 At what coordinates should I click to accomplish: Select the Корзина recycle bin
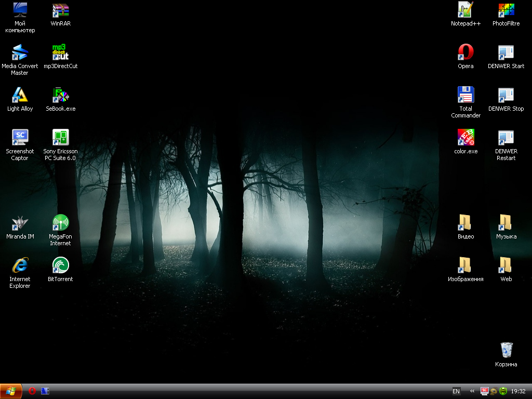506,351
